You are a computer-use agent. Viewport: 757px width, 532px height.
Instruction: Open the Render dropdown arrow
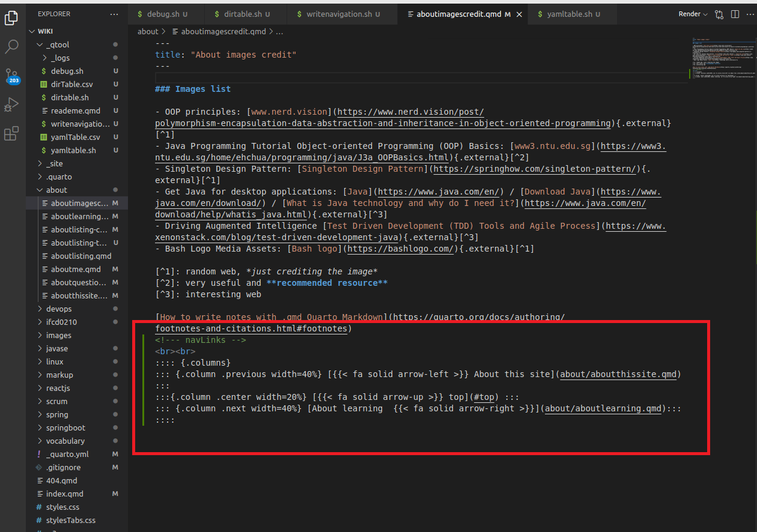[x=705, y=14]
